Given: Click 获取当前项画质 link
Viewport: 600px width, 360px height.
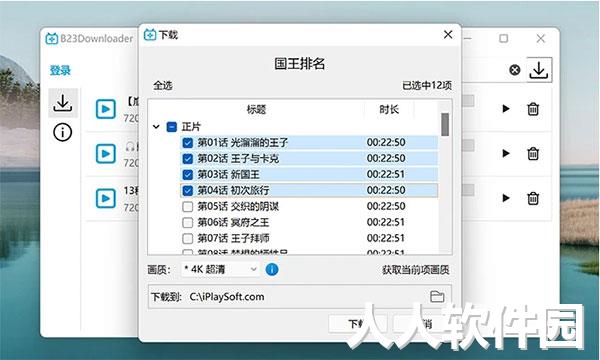Looking at the screenshot, I should (x=416, y=270).
